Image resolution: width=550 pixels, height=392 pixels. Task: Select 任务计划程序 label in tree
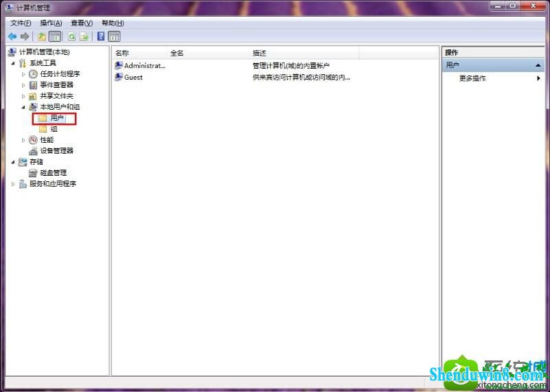tap(60, 74)
